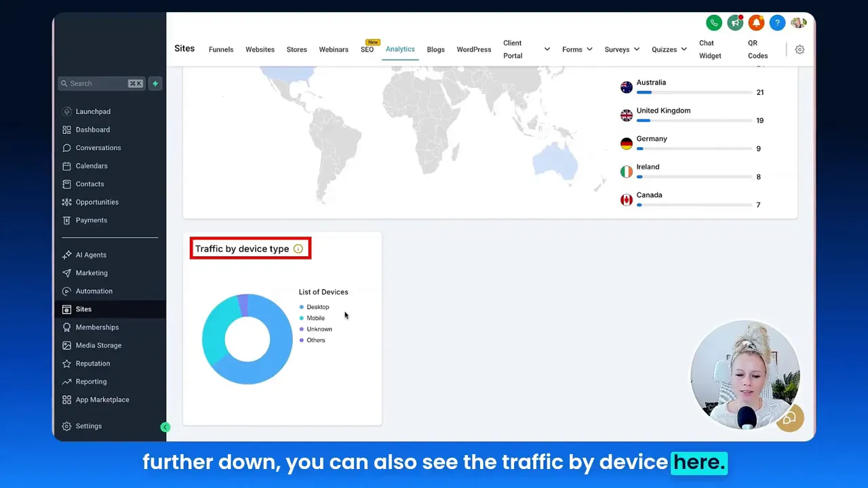Click the Automation icon in sidebar
This screenshot has height=488, width=868.
[66, 291]
